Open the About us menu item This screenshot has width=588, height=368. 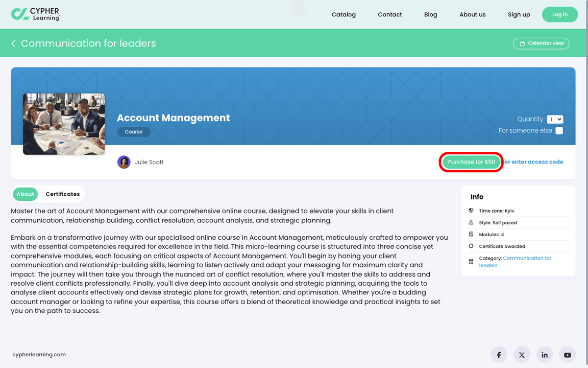(x=473, y=15)
